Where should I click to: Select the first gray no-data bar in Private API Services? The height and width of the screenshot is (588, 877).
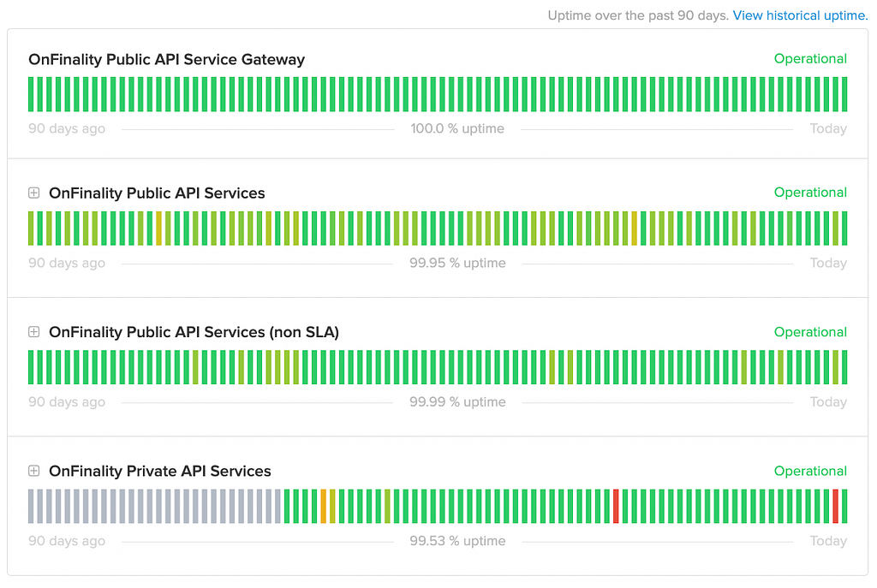[32, 507]
